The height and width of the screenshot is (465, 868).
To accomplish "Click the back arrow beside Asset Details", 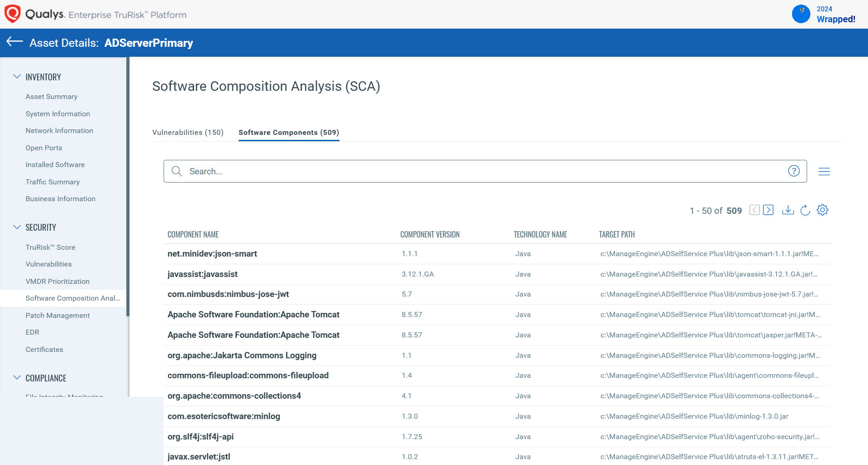I will (15, 42).
